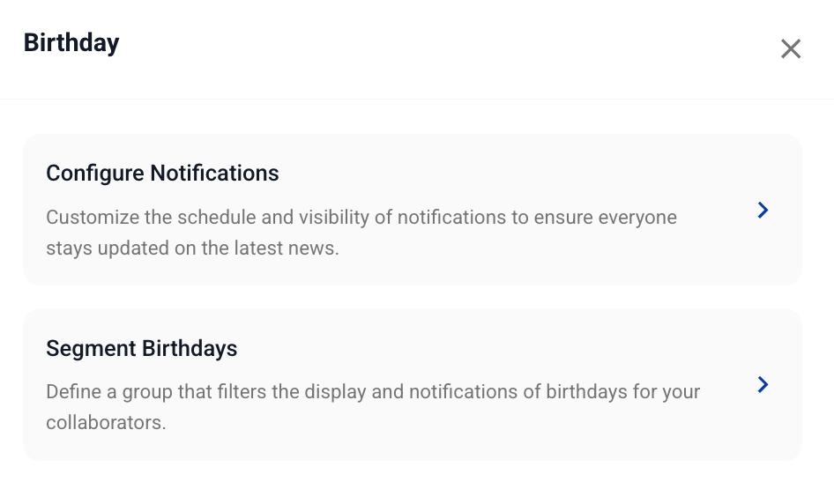This screenshot has width=834, height=504.
Task: Dismiss the panel with the X icon
Action: pos(791,49)
